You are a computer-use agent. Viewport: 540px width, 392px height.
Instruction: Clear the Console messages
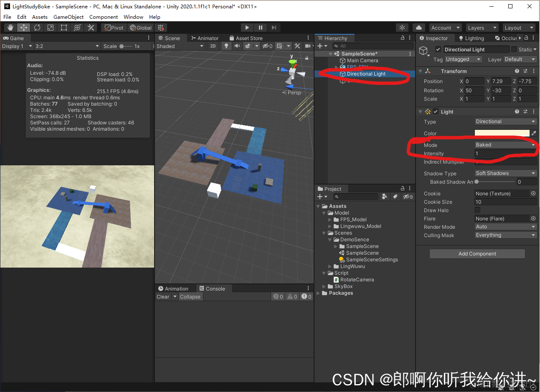pos(163,296)
